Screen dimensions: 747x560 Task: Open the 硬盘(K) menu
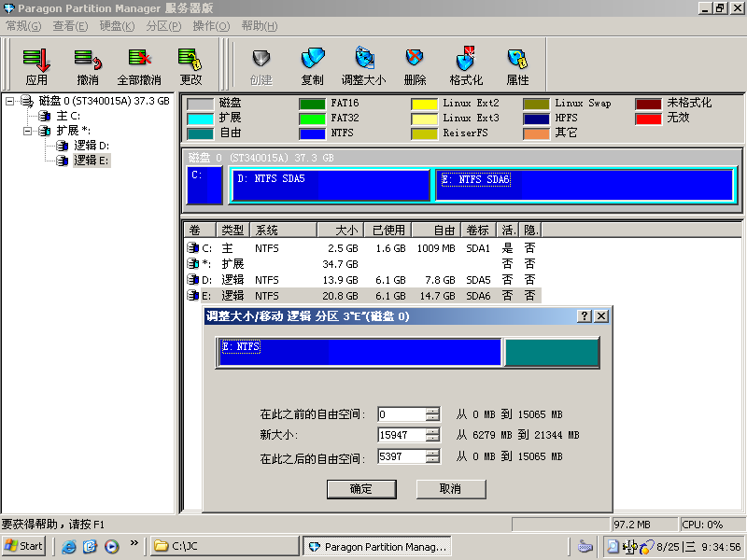(x=117, y=26)
